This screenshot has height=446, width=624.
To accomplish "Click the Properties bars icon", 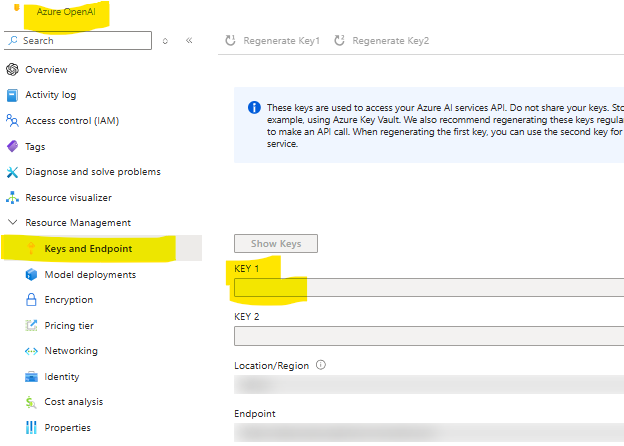I will pos(31,428).
